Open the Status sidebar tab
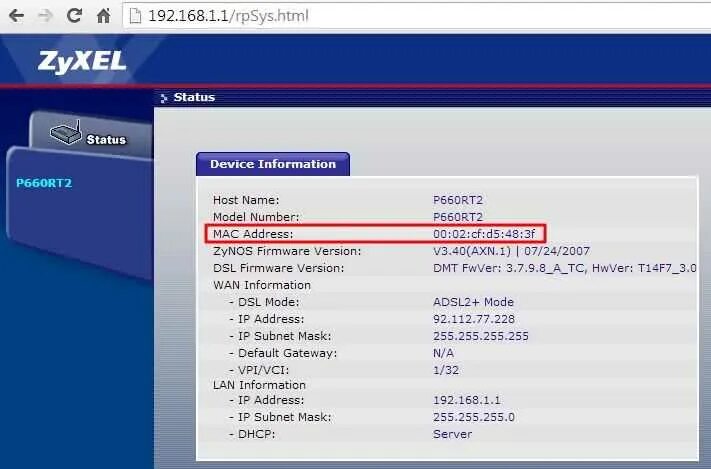The image size is (711, 469). 91,135
